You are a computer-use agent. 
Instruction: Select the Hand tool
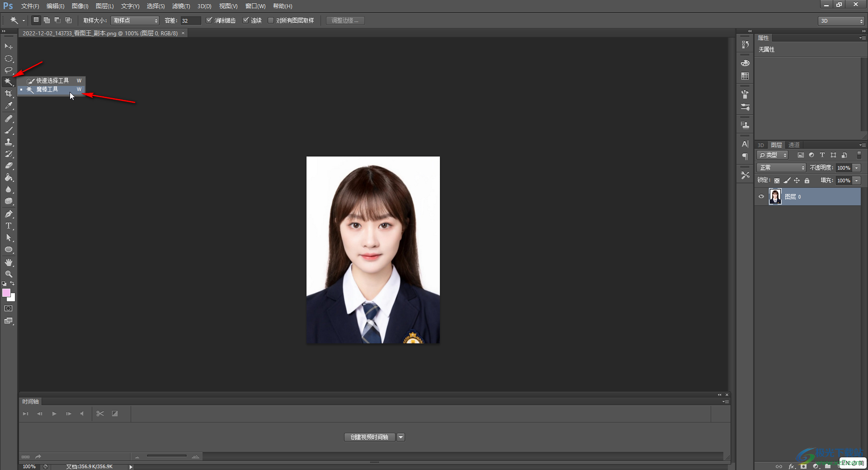coord(9,262)
